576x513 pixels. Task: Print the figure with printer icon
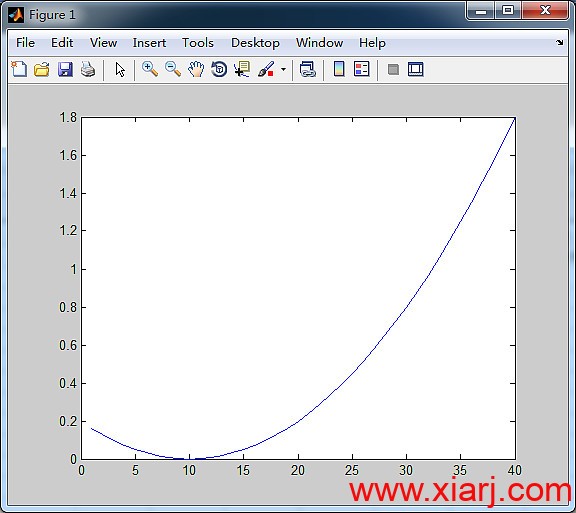pos(88,69)
